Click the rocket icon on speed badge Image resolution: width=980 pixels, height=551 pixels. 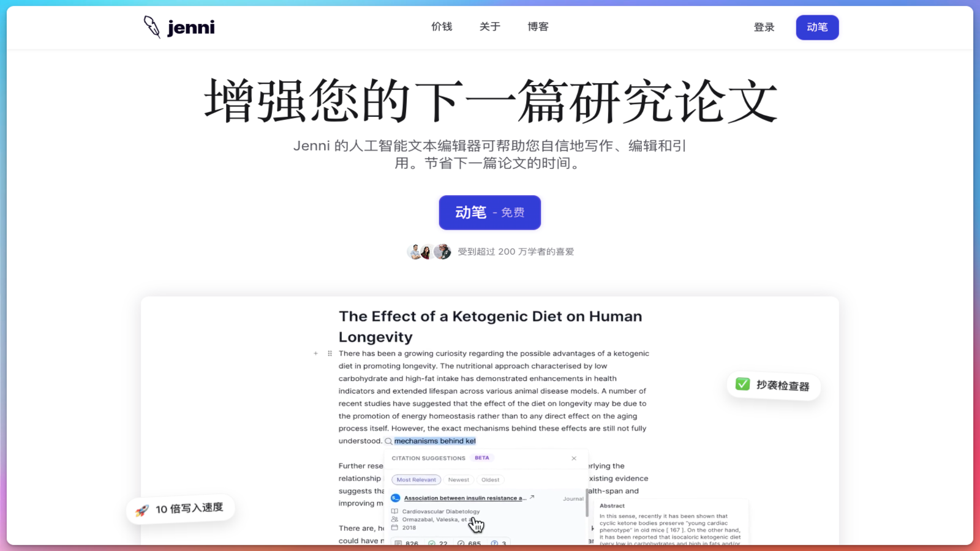click(142, 511)
